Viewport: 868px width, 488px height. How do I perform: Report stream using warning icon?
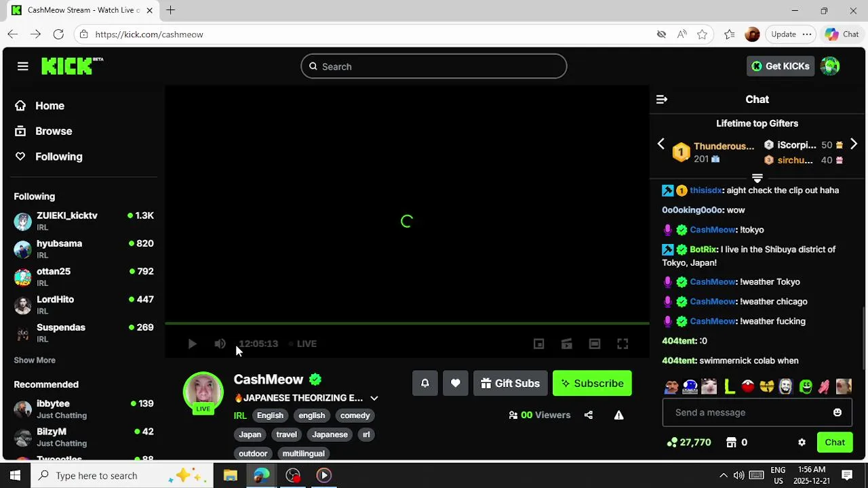[618, 415]
